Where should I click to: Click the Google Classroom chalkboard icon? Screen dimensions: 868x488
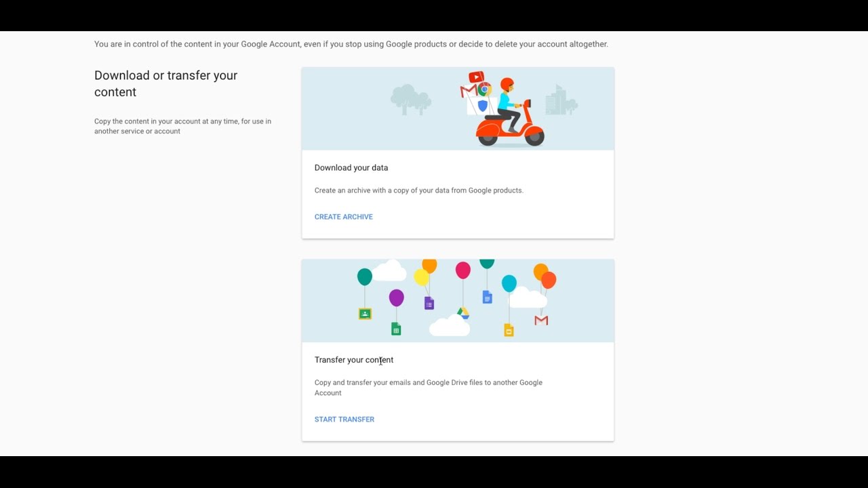pos(365,314)
